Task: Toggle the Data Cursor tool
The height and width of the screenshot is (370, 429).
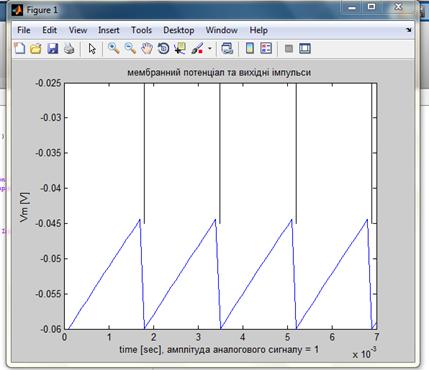Action: pyautogui.click(x=180, y=49)
